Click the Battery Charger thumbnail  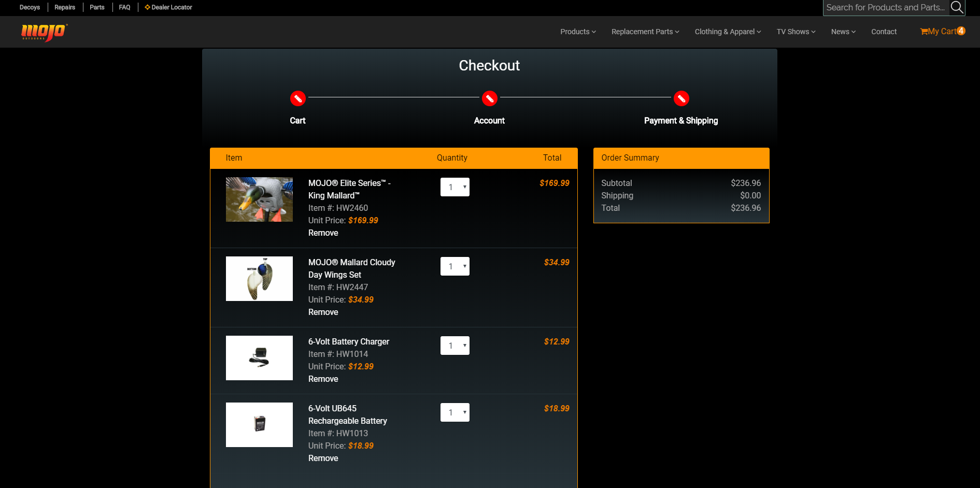point(259,358)
